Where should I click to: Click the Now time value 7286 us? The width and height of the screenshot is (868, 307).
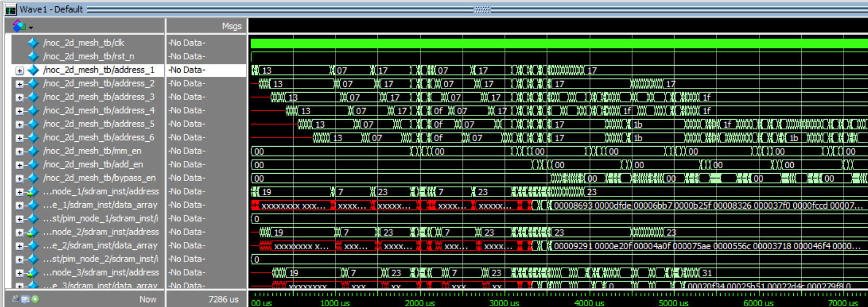click(223, 300)
